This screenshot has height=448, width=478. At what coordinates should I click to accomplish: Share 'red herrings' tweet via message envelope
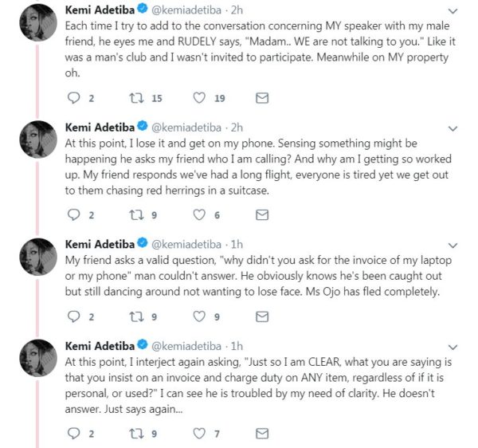tap(262, 215)
